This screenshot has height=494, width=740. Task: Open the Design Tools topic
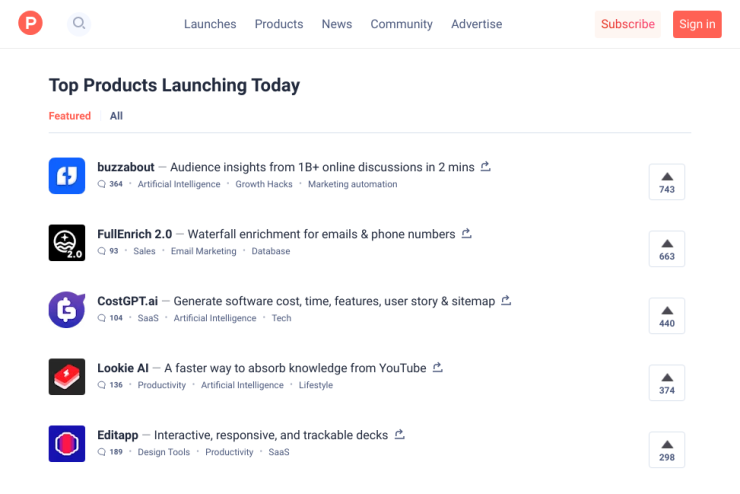164,452
